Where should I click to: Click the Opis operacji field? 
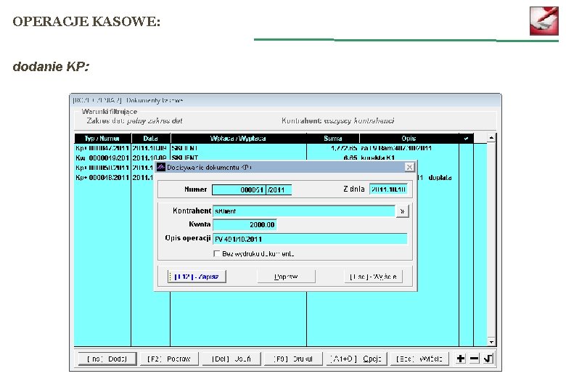point(310,239)
